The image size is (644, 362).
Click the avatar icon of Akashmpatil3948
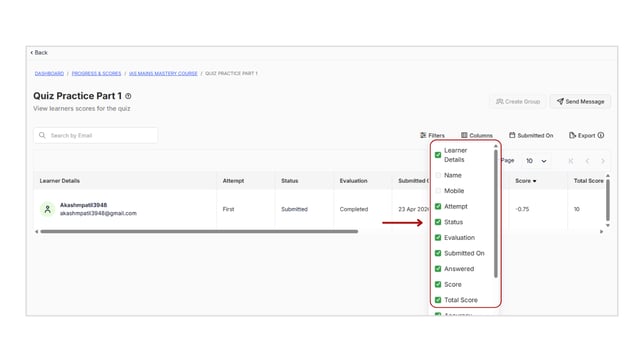point(48,209)
